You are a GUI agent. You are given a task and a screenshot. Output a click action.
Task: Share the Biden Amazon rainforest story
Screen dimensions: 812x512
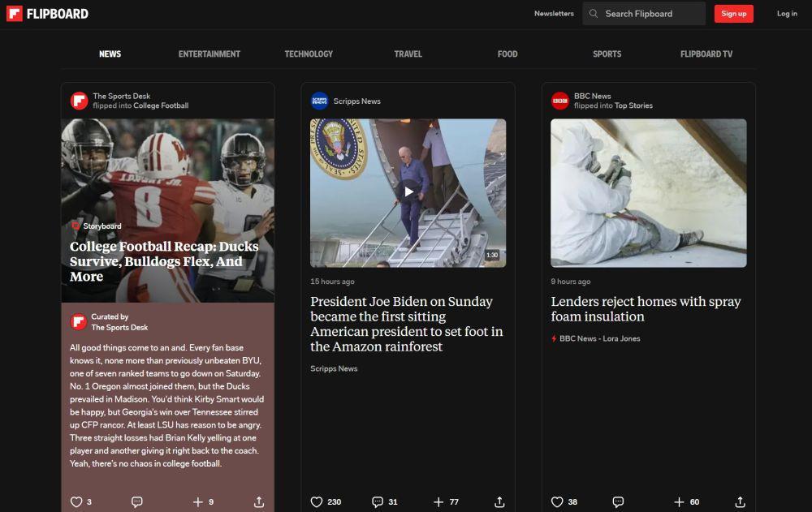point(499,501)
